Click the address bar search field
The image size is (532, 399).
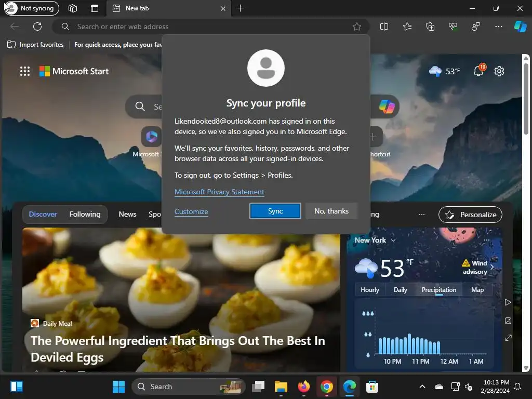click(210, 26)
